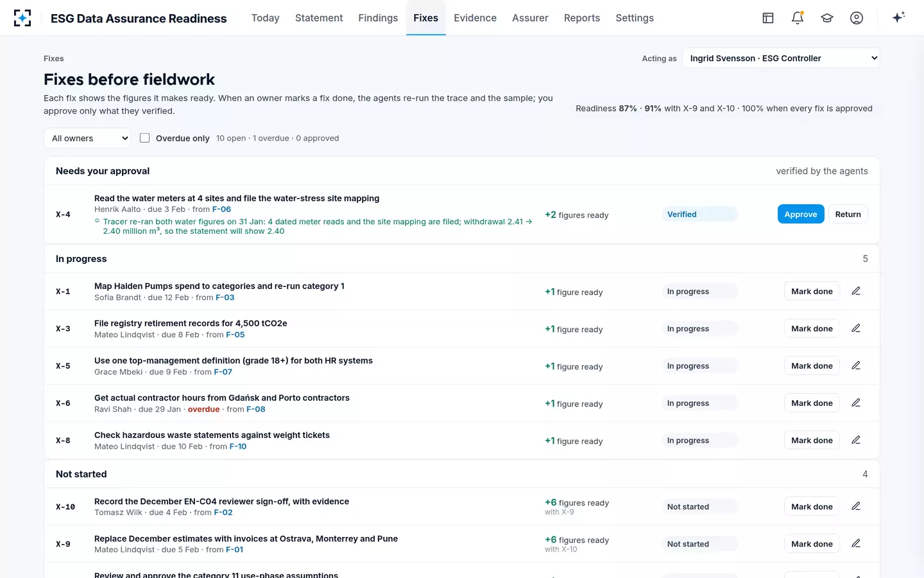
Task: Edit fix X-5 with the pencil icon
Action: [856, 365]
